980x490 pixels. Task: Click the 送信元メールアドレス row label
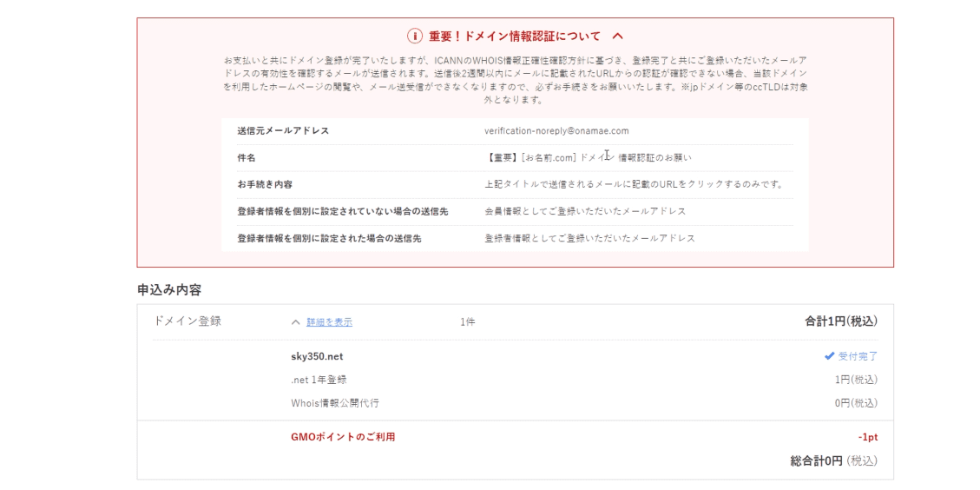[283, 131]
